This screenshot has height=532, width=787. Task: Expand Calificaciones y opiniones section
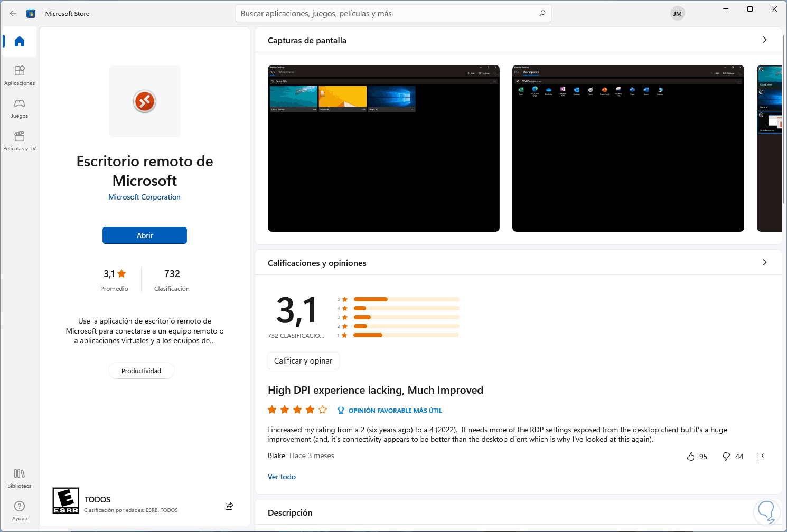click(764, 263)
